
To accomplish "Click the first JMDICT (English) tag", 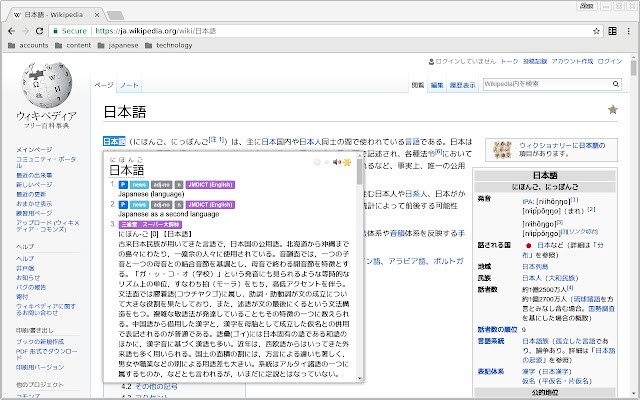I will pos(208,185).
